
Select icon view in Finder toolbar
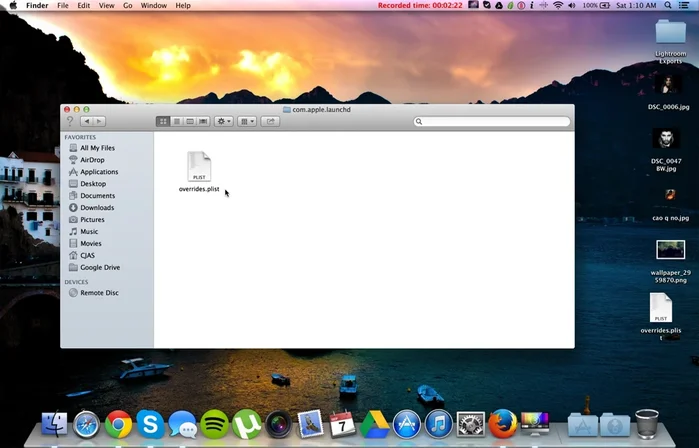[x=163, y=121]
